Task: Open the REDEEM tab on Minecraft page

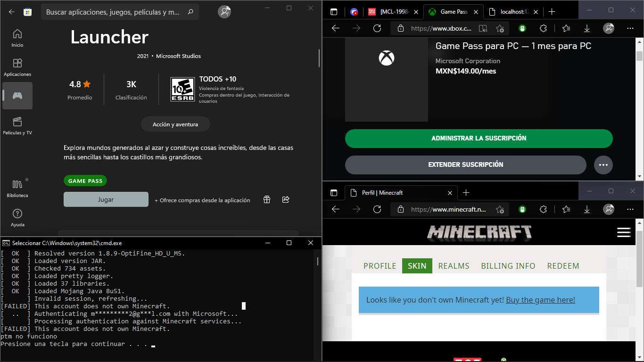Action: 563,266
